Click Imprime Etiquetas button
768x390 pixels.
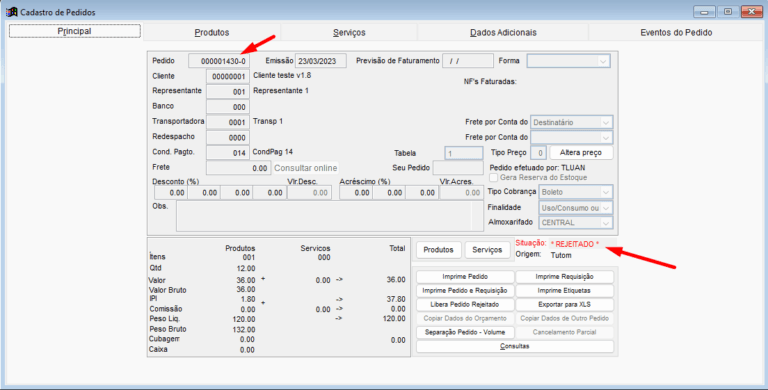coord(565,291)
